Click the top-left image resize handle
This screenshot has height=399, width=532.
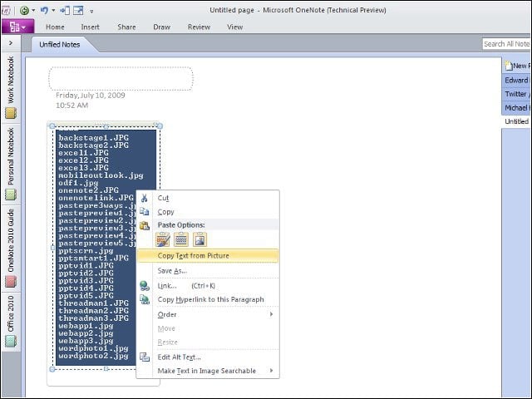pos(52,126)
